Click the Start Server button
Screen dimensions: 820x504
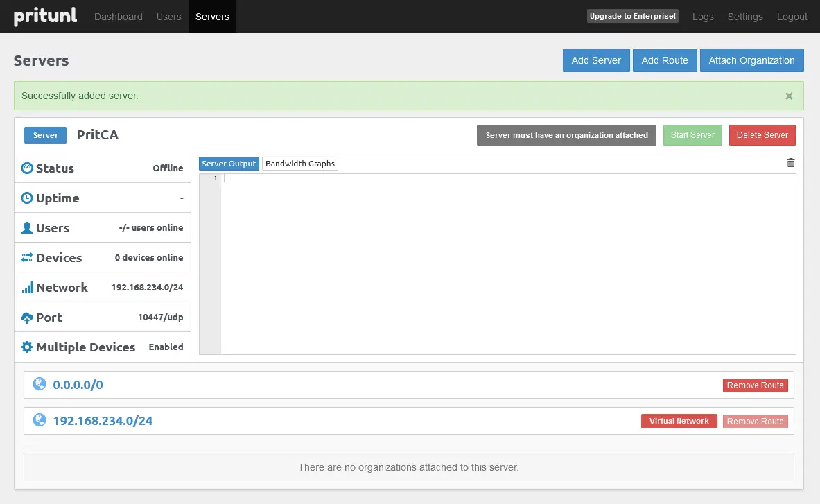pyautogui.click(x=692, y=135)
